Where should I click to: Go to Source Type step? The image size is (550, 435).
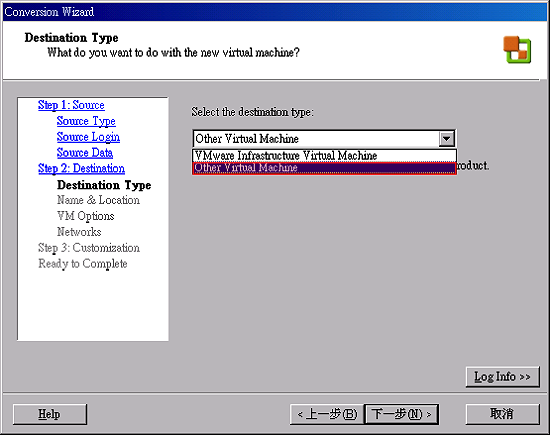click(x=86, y=121)
